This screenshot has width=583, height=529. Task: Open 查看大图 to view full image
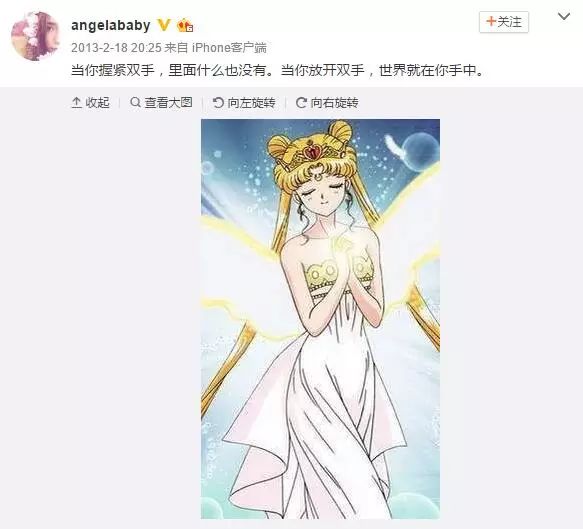(x=161, y=102)
